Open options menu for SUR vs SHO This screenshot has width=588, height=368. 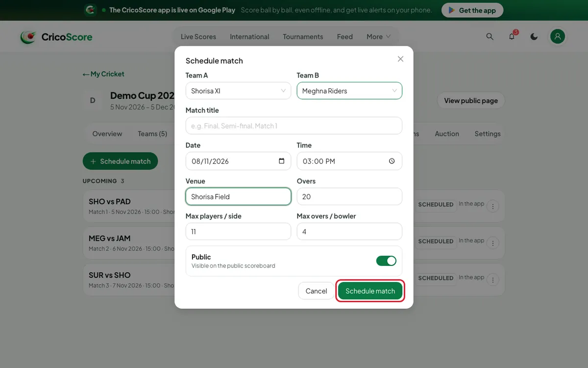click(x=493, y=280)
